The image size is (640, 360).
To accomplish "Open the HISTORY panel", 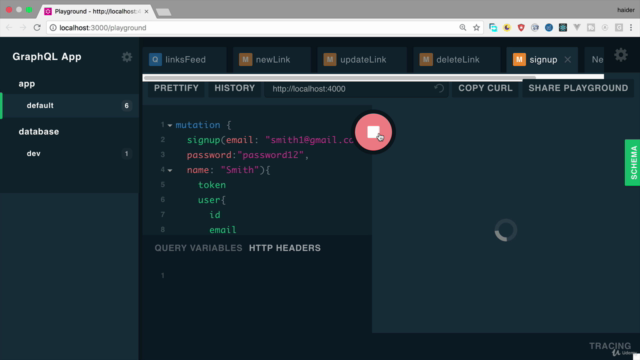I will click(x=235, y=88).
